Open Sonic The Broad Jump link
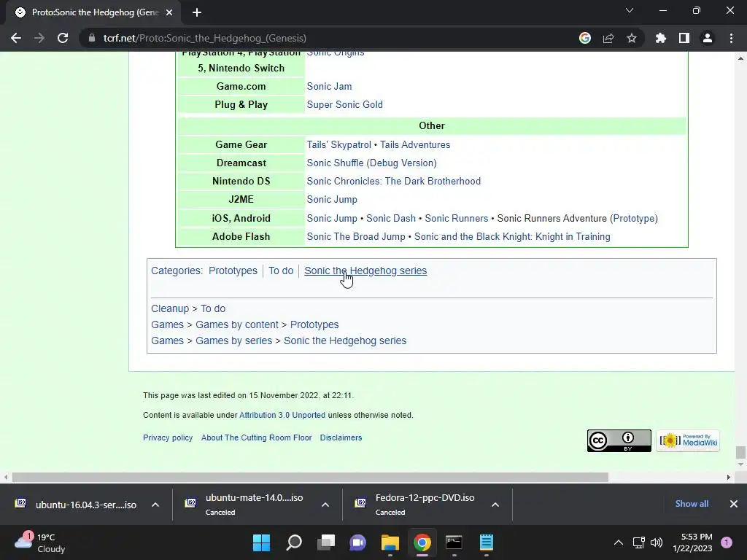The image size is (747, 560). tap(356, 237)
